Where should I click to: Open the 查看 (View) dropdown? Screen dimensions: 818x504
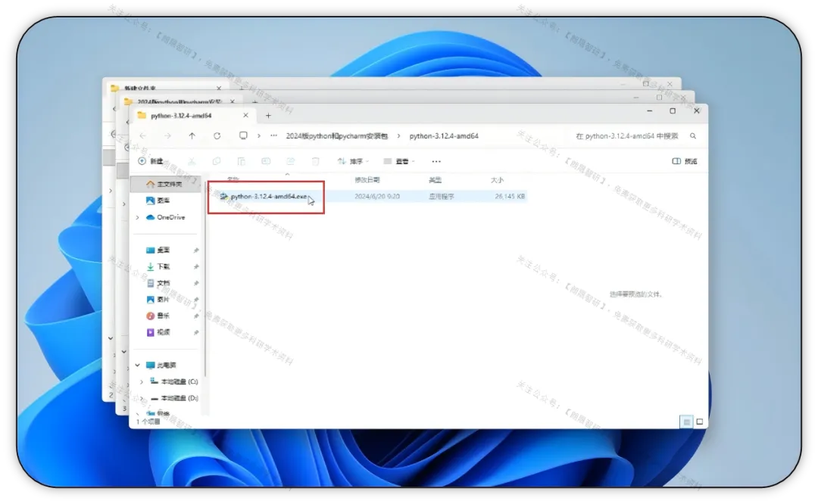pos(399,161)
